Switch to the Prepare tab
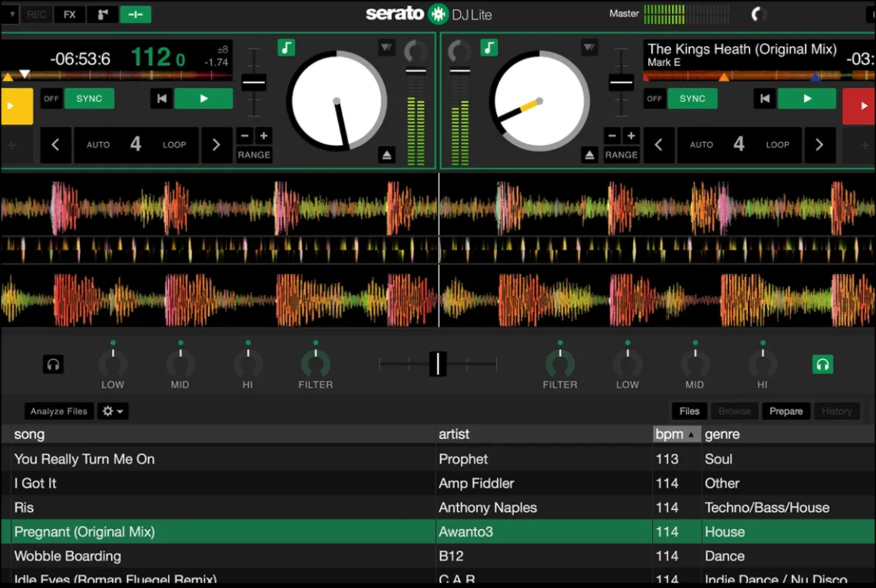 coord(785,411)
